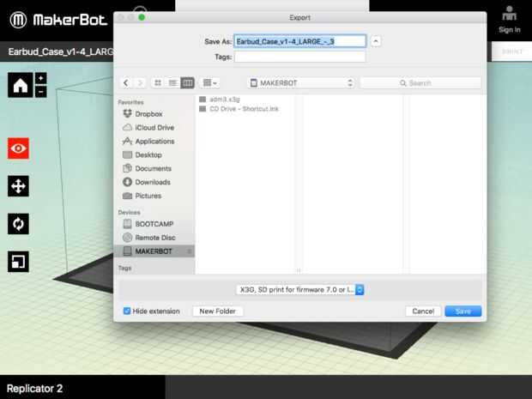Click the New Folder button
This screenshot has height=399, width=532.
[217, 311]
